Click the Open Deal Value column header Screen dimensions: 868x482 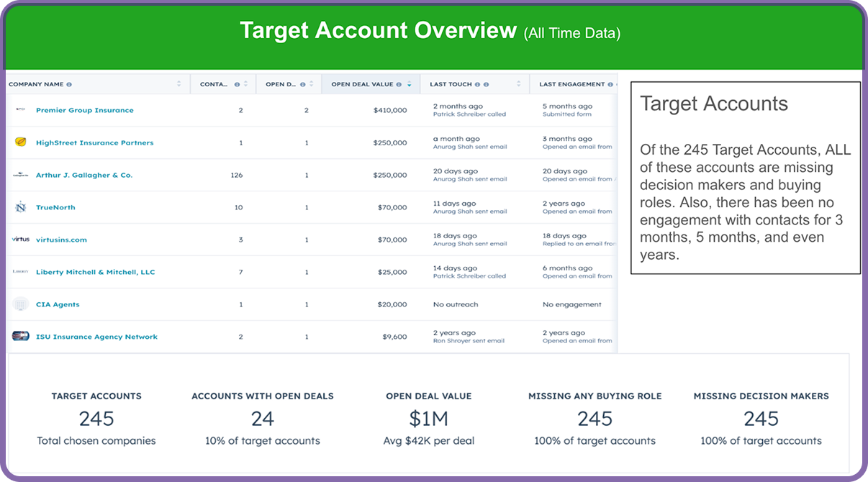tap(371, 84)
